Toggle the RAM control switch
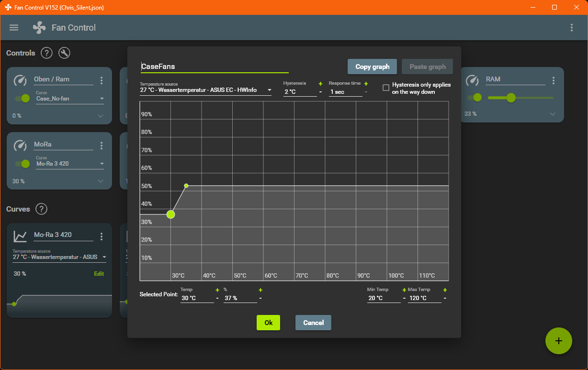 coord(475,97)
